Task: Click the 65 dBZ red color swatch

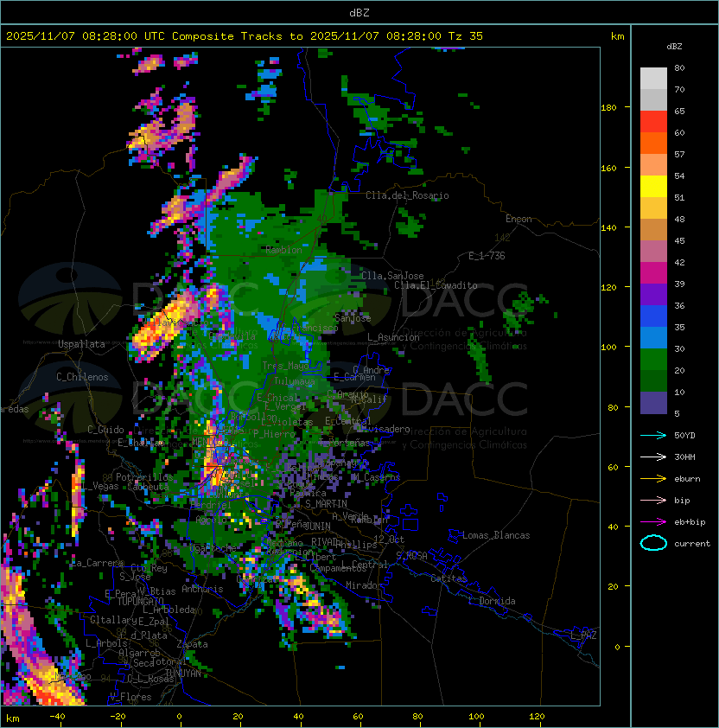Action: (x=653, y=121)
